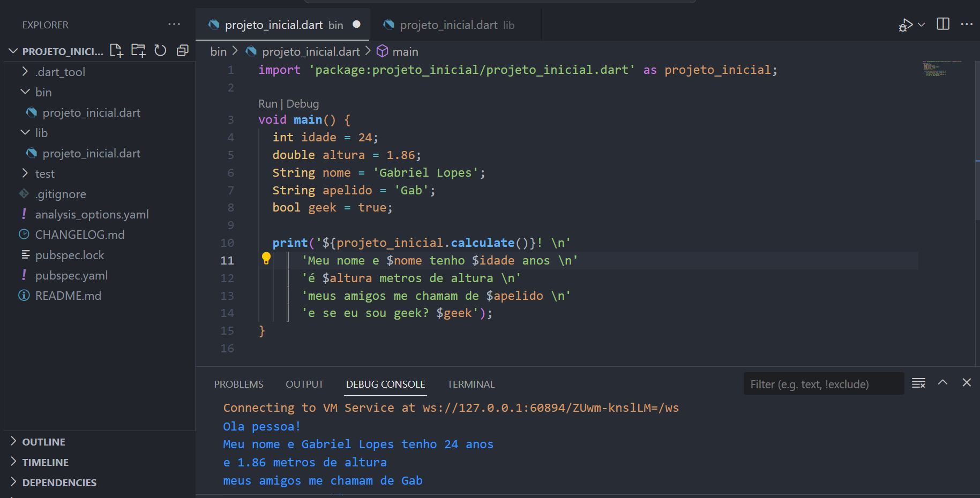Click the lightbulb quick fix icon
The width and height of the screenshot is (980, 498).
266,259
